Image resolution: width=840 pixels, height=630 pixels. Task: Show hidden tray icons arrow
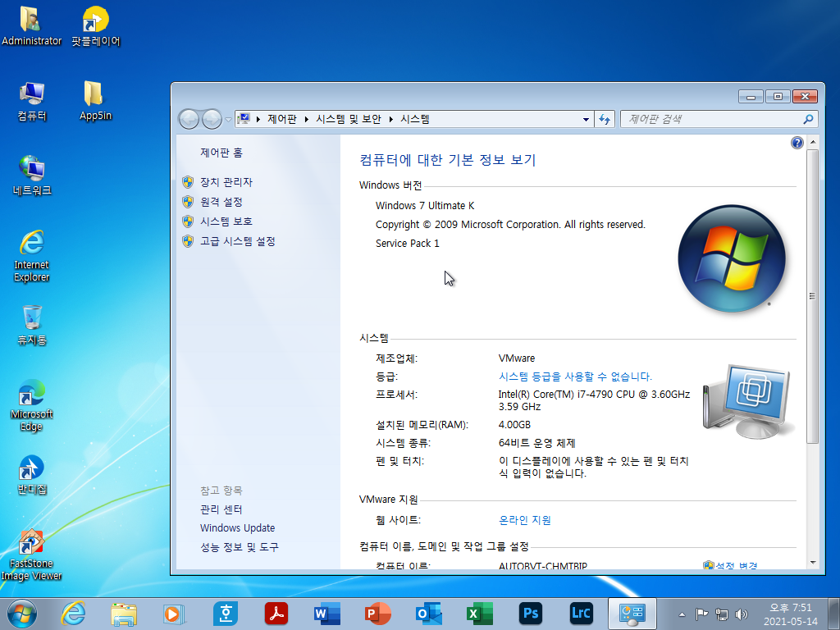(682, 614)
